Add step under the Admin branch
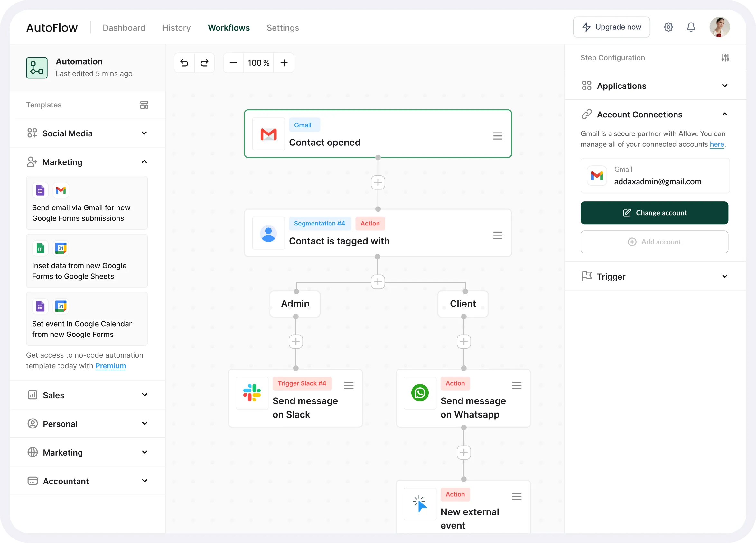The image size is (756, 543). click(296, 341)
